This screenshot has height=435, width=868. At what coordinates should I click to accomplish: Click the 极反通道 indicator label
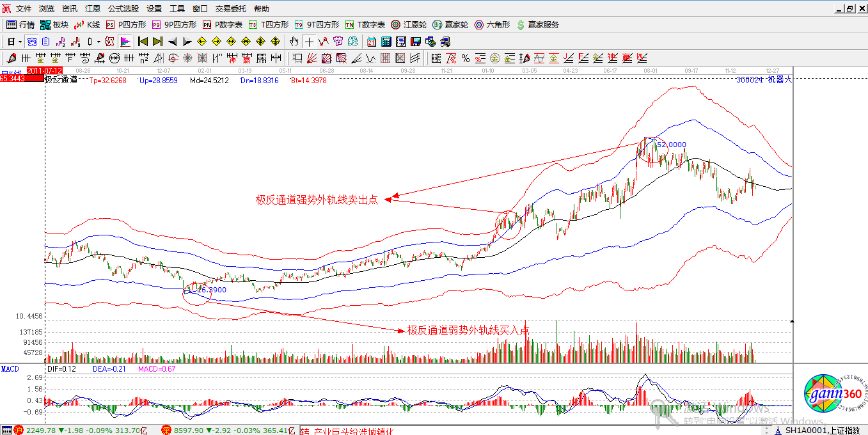61,80
